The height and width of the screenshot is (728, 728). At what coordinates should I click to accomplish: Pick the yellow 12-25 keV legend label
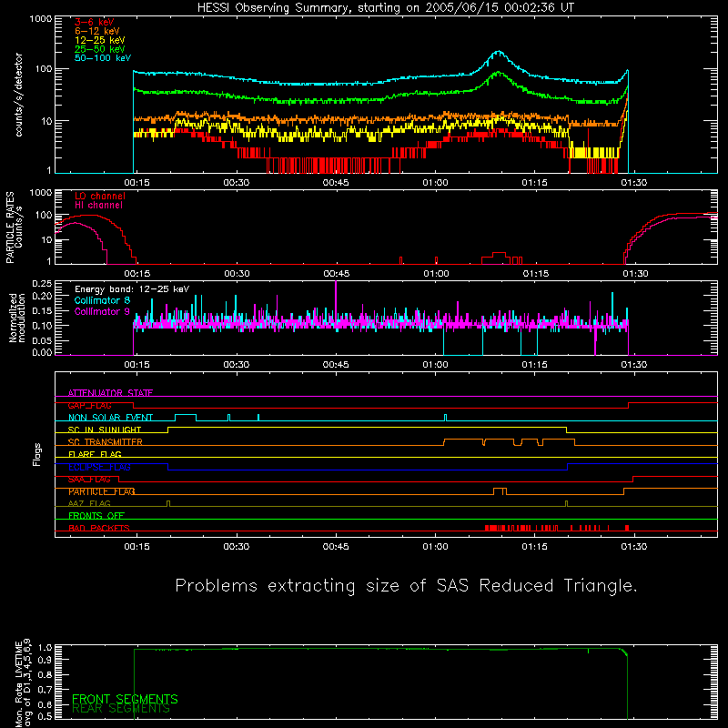(x=100, y=40)
